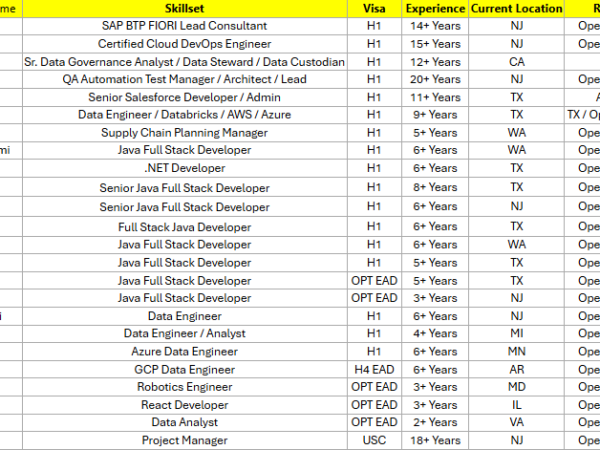The width and height of the screenshot is (600, 450).
Task: Select the CA location cell
Action: [516, 62]
